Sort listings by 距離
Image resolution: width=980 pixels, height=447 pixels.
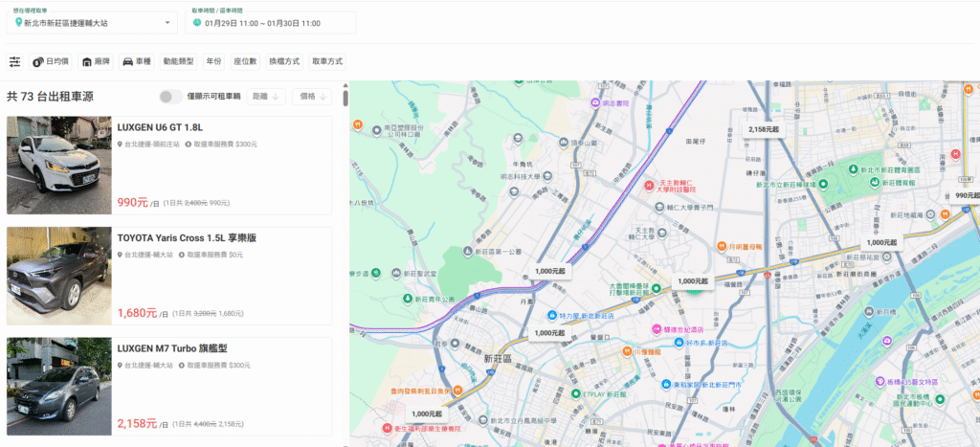coord(267,97)
